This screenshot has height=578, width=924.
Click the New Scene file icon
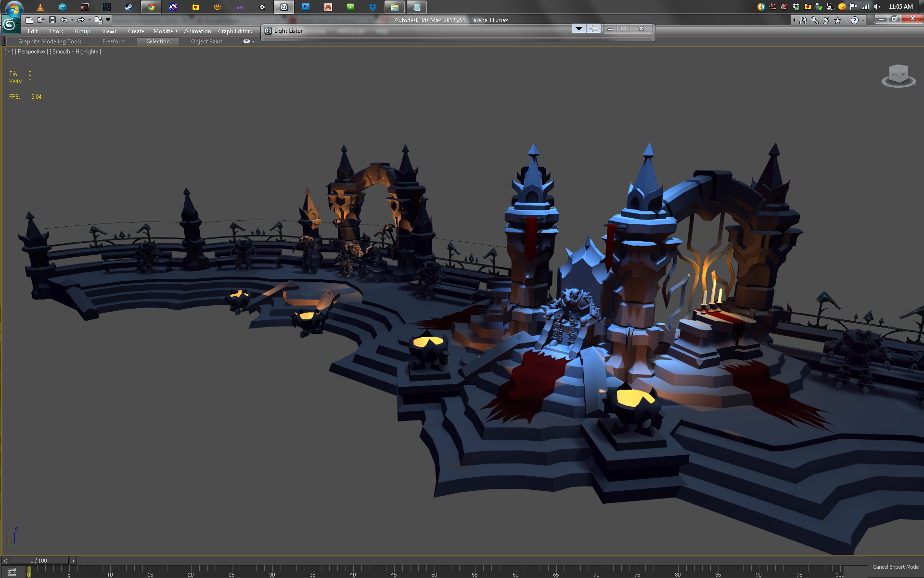tap(29, 20)
